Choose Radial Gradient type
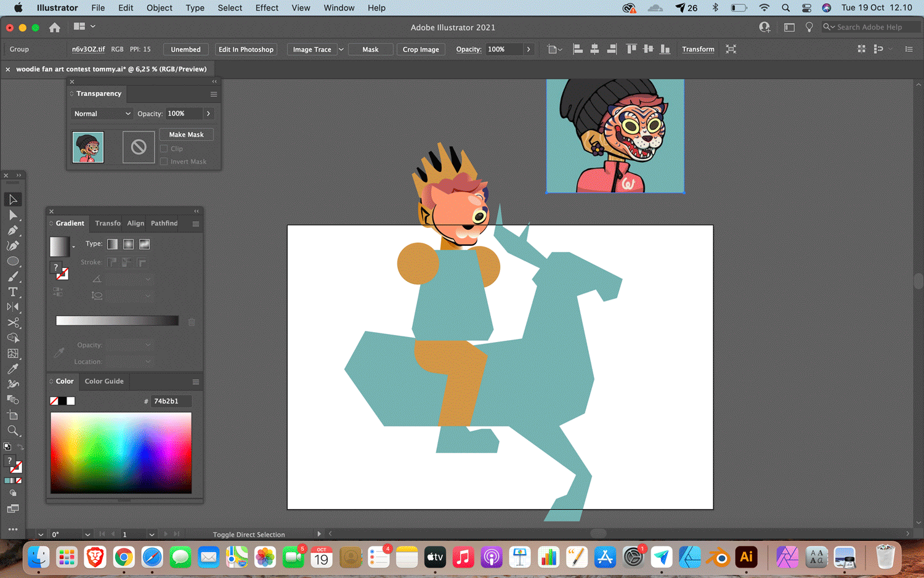 coord(128,244)
